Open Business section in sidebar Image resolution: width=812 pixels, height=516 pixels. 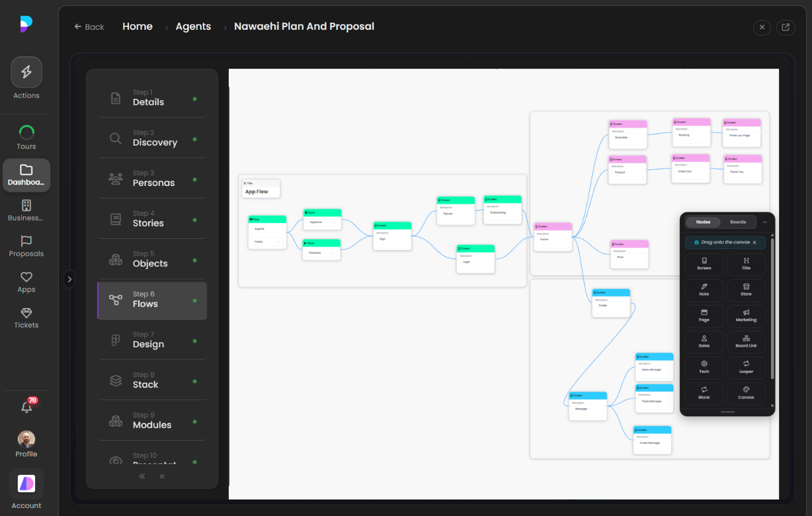click(x=26, y=210)
